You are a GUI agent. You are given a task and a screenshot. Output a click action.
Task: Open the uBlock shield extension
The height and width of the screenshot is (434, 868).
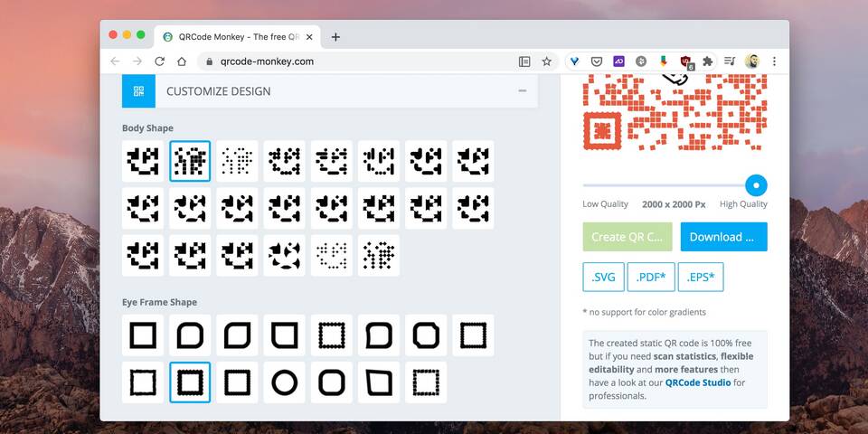click(x=686, y=62)
